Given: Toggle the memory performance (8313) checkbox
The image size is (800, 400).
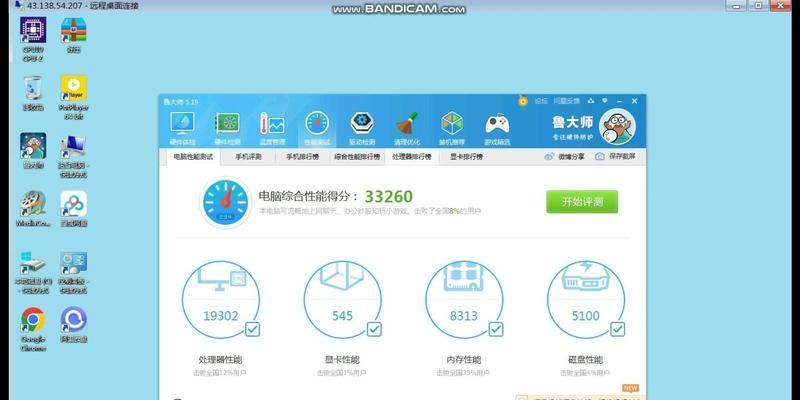Looking at the screenshot, I should click(495, 329).
